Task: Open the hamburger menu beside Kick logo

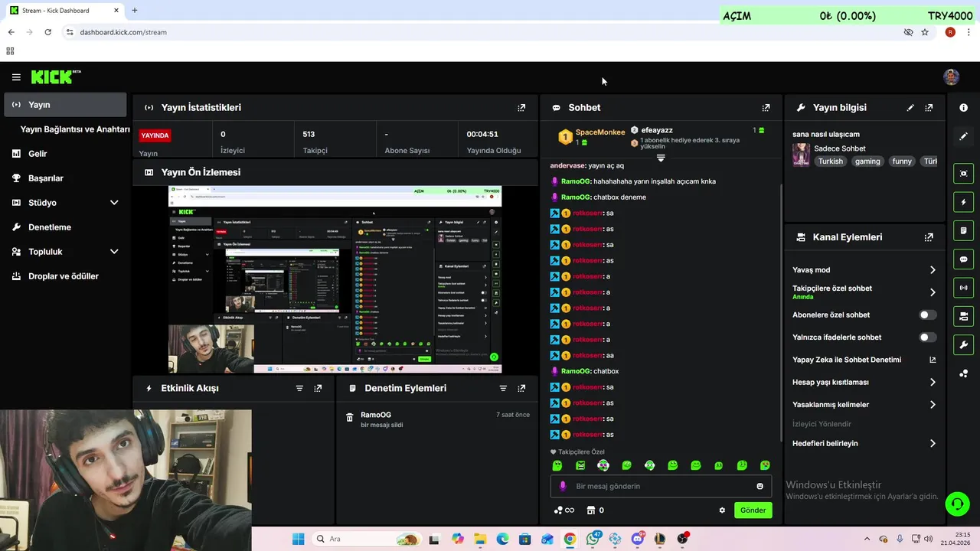Action: (x=16, y=77)
